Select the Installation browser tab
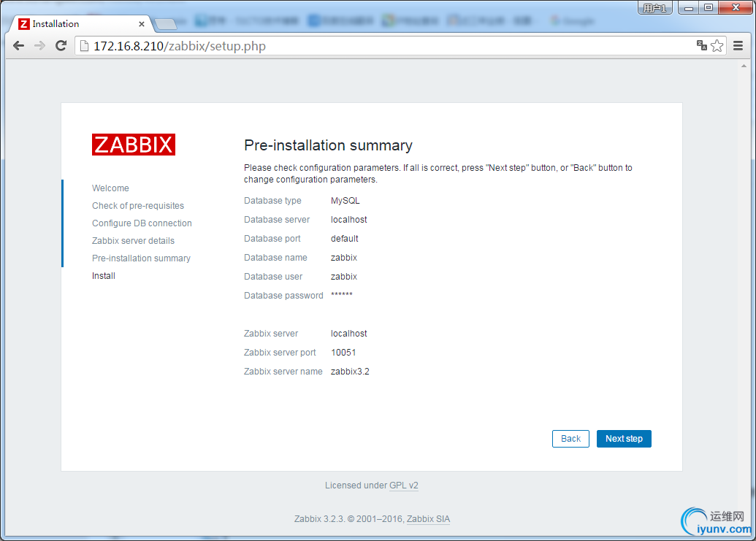The image size is (756, 541). (80, 23)
